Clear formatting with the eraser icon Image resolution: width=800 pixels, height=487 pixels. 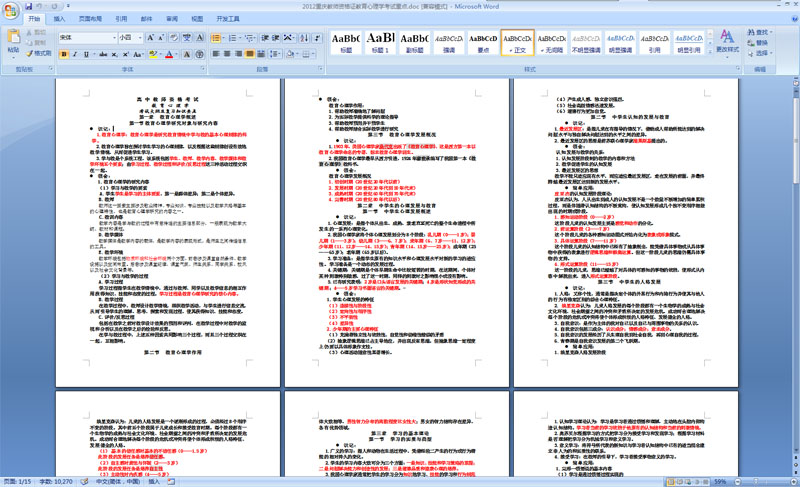[174, 38]
